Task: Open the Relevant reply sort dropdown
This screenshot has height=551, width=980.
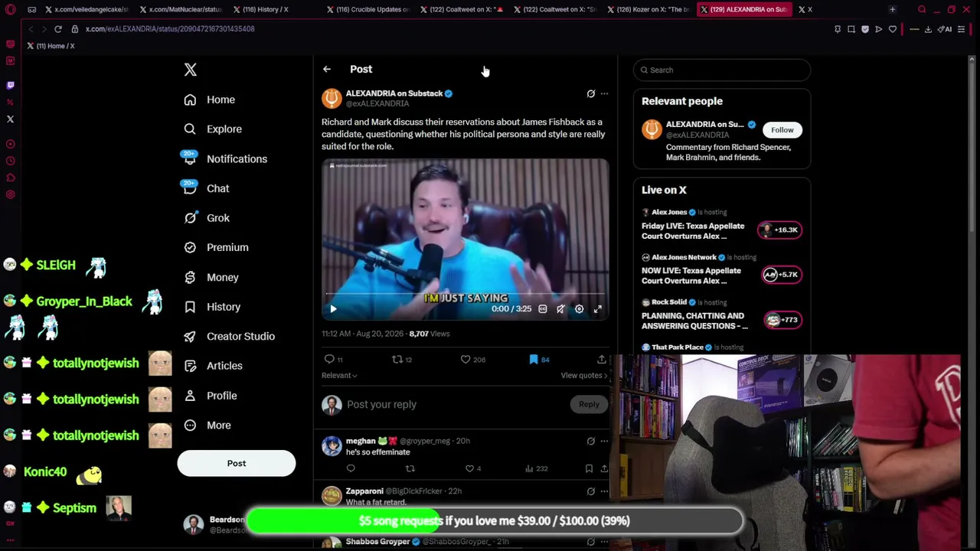Action: [x=339, y=376]
